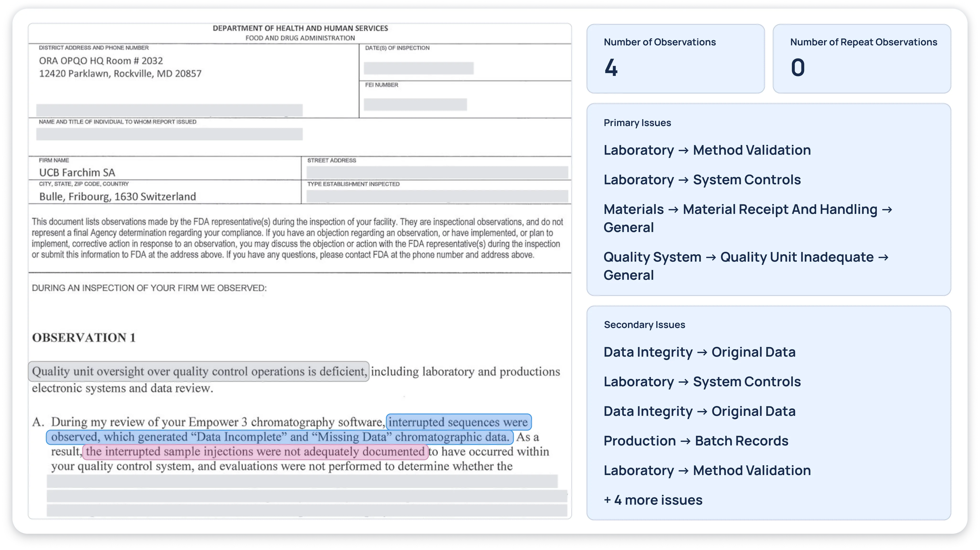Select Production → Batch Records issue
The height and width of the screenshot is (550, 980).
pyautogui.click(x=696, y=441)
